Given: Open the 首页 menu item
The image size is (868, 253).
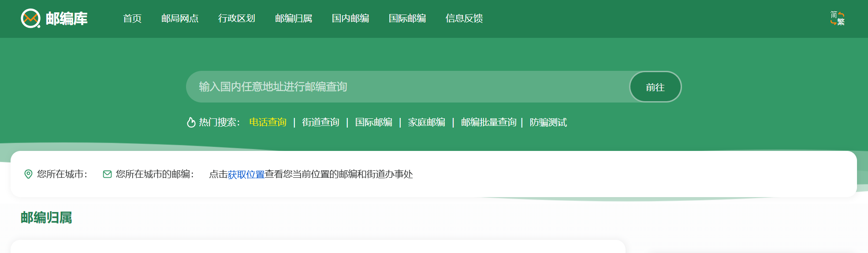Looking at the screenshot, I should tap(132, 18).
